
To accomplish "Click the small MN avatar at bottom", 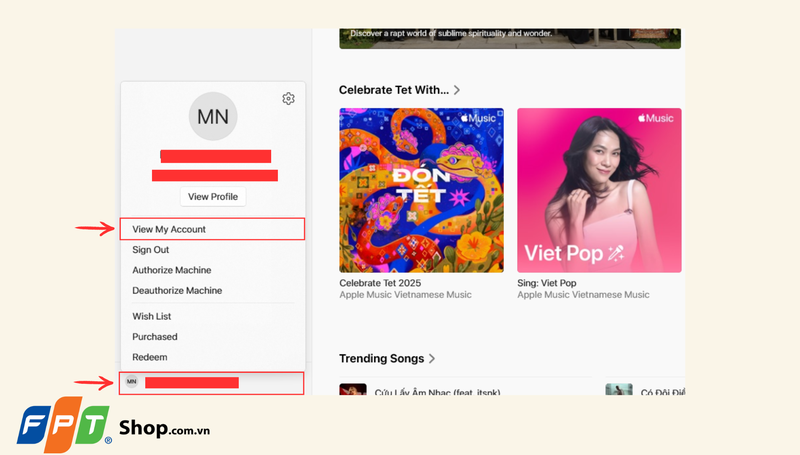I will tap(131, 382).
